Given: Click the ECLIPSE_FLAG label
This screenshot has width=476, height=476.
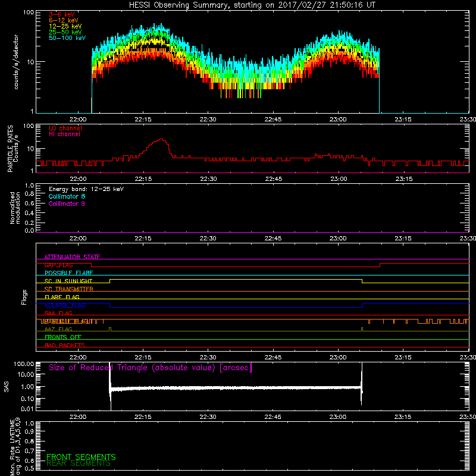Looking at the screenshot, I should [65, 305].
